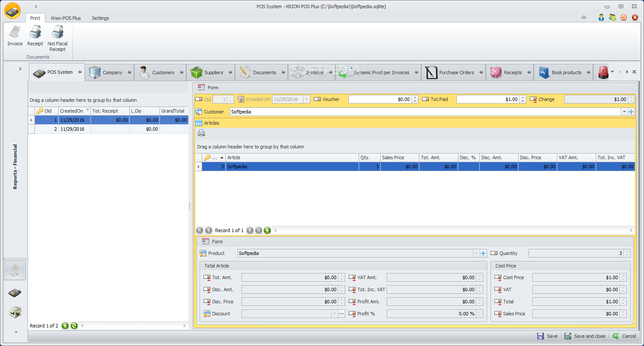Click the Customer field showing Softpedia
644x346 pixels.
(x=425, y=112)
